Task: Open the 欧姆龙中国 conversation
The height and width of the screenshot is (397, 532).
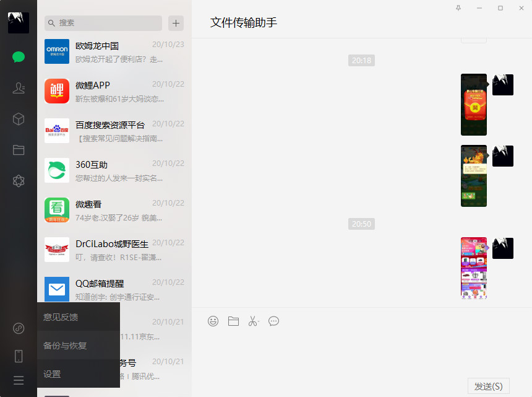Action: [x=114, y=51]
